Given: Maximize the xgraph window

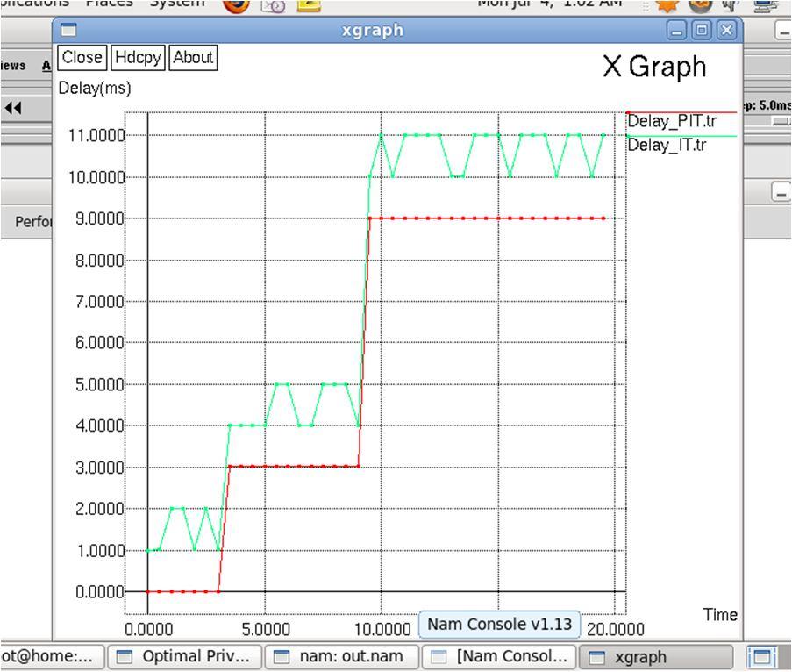Looking at the screenshot, I should [x=702, y=31].
